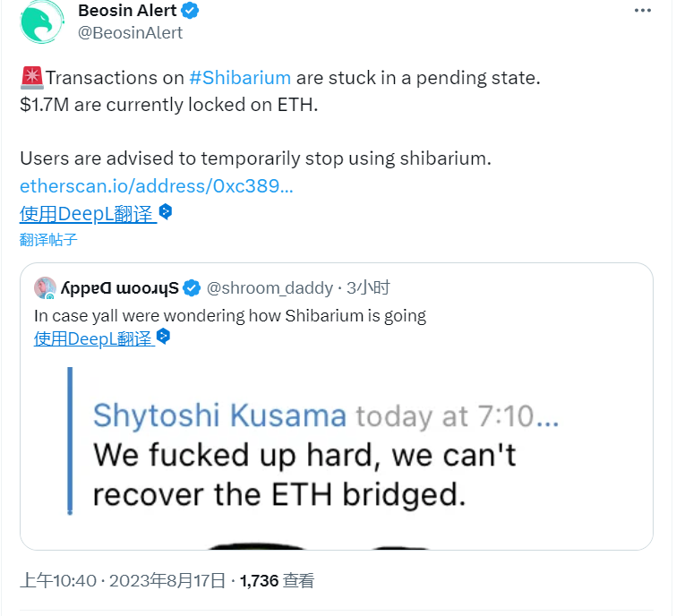676x616 pixels.
Task: Click Shroom Daddy's small profile avatar
Action: pos(46,287)
